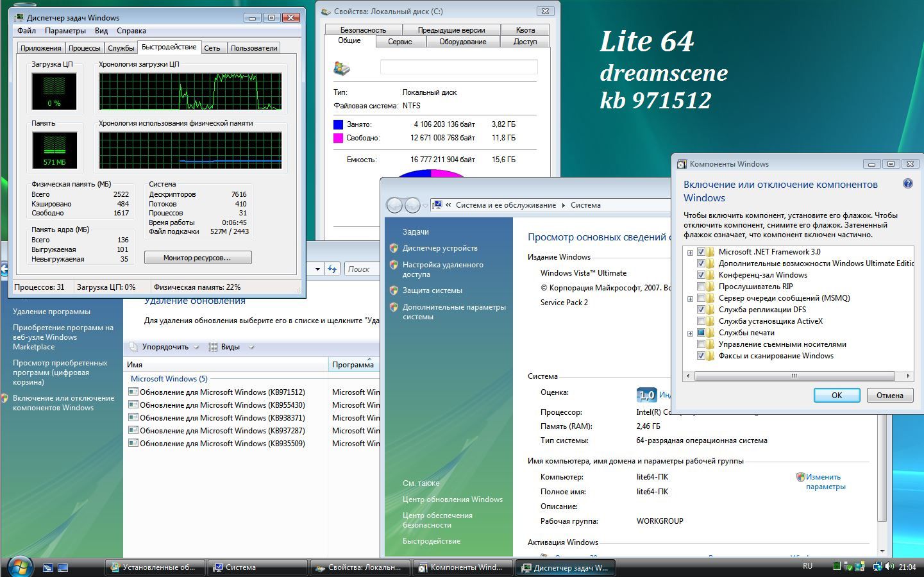This screenshot has width=924, height=577.
Task: Click the KB937287 update row icon
Action: tap(133, 430)
